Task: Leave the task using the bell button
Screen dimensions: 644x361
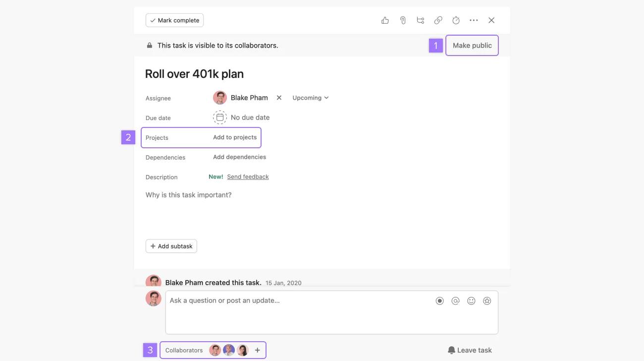Action: (469, 349)
